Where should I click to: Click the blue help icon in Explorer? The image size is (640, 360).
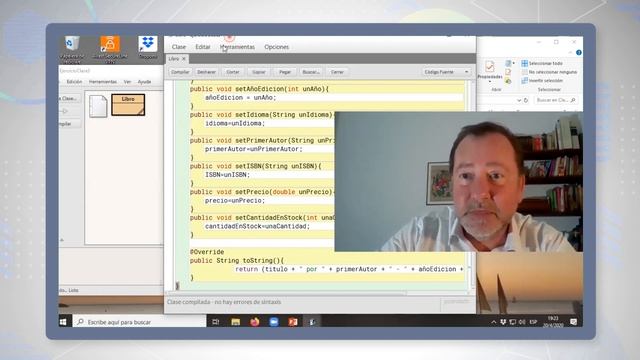578,53
